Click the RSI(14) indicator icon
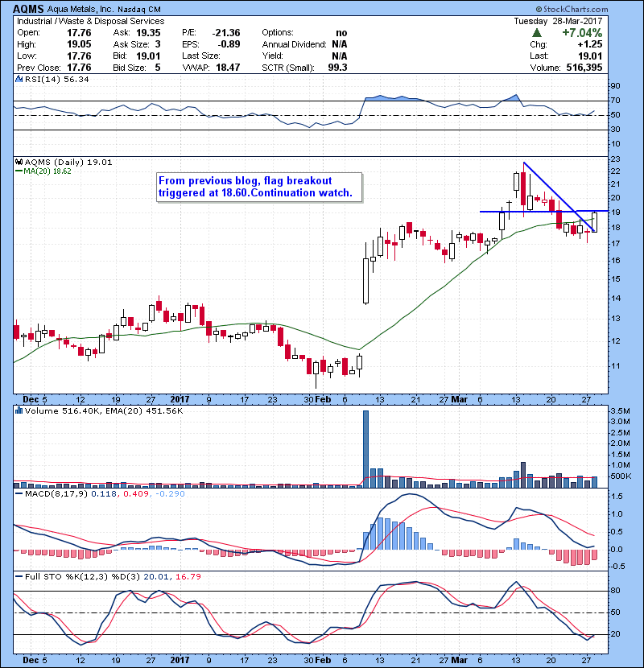The width and height of the screenshot is (644, 668). click(x=19, y=79)
